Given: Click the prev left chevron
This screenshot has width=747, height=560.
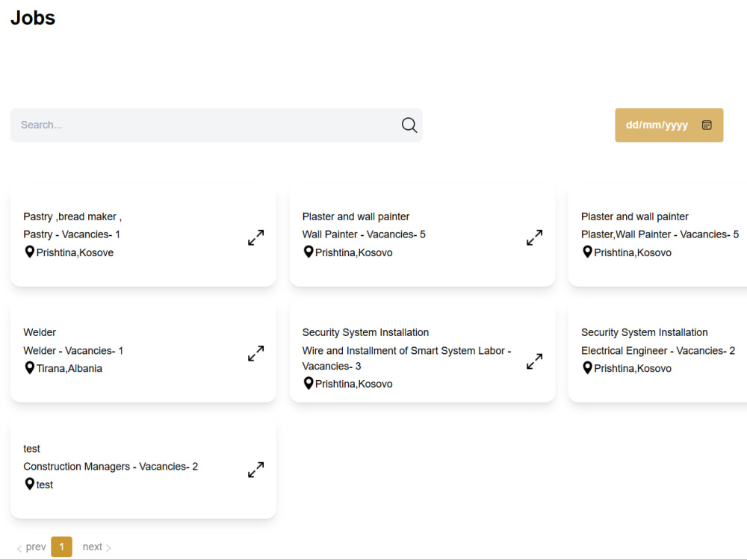Looking at the screenshot, I should pyautogui.click(x=19, y=549).
